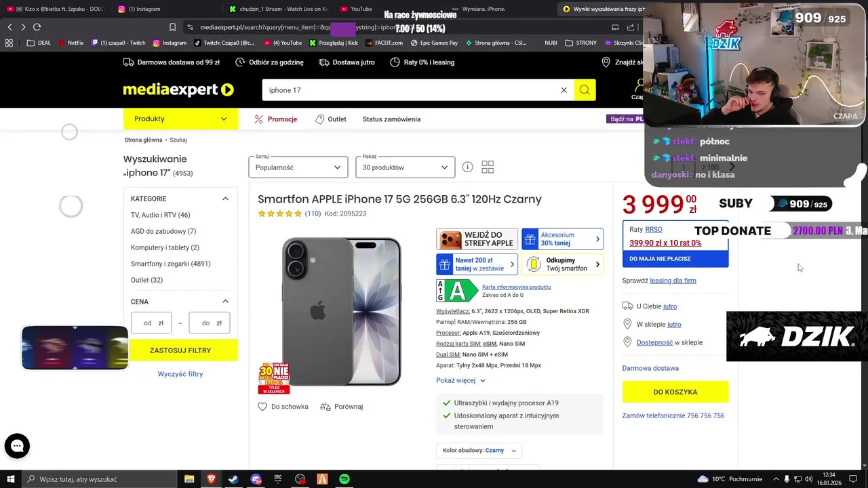Collapse the KATEGORIE filter section
Viewport: 868px width, 488px height.
225,199
